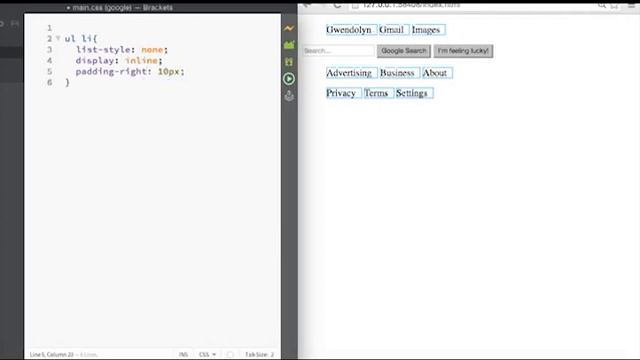
Task: Click the Line 5, Column cursor position text
Action: [x=51, y=354]
